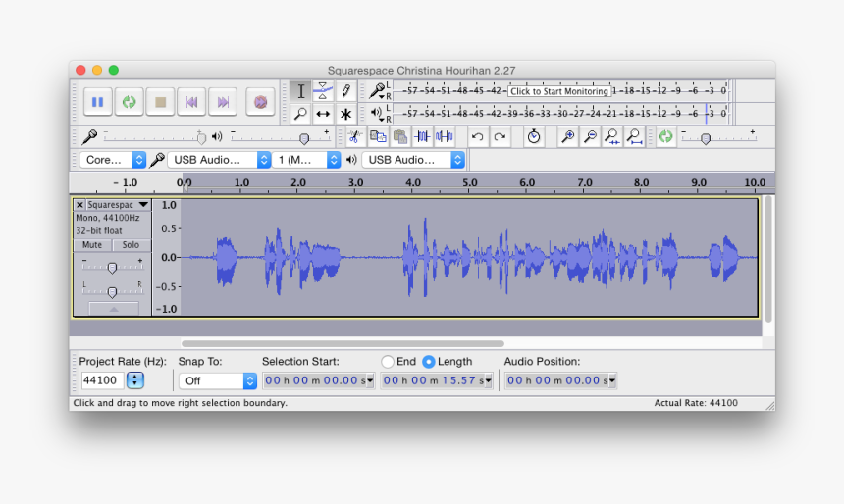Viewport: 844px width, 504px height.
Task: Select the End radio button
Action: click(387, 362)
